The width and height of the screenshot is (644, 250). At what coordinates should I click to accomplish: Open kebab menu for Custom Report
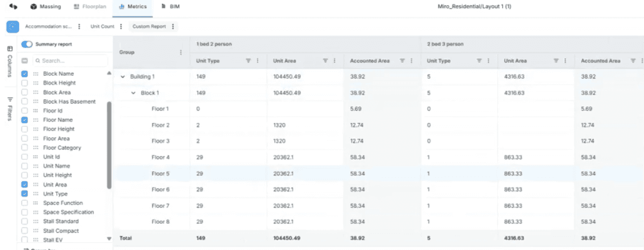click(x=173, y=26)
